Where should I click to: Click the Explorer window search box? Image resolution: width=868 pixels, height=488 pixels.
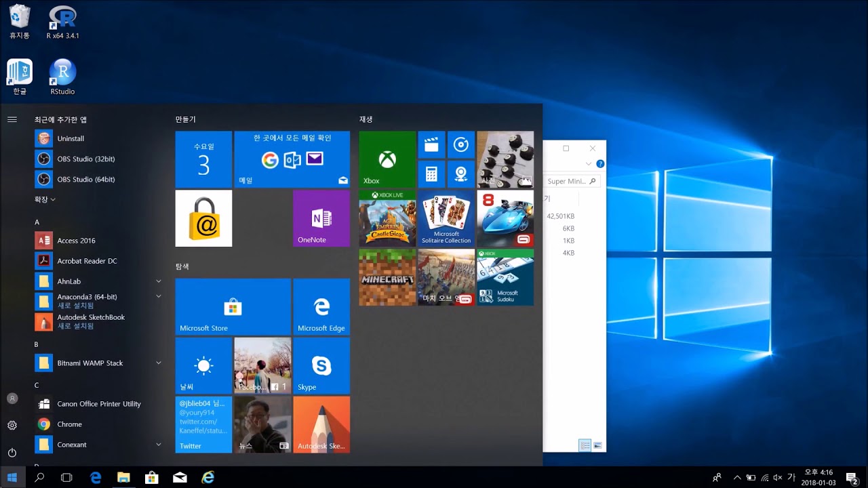click(571, 181)
